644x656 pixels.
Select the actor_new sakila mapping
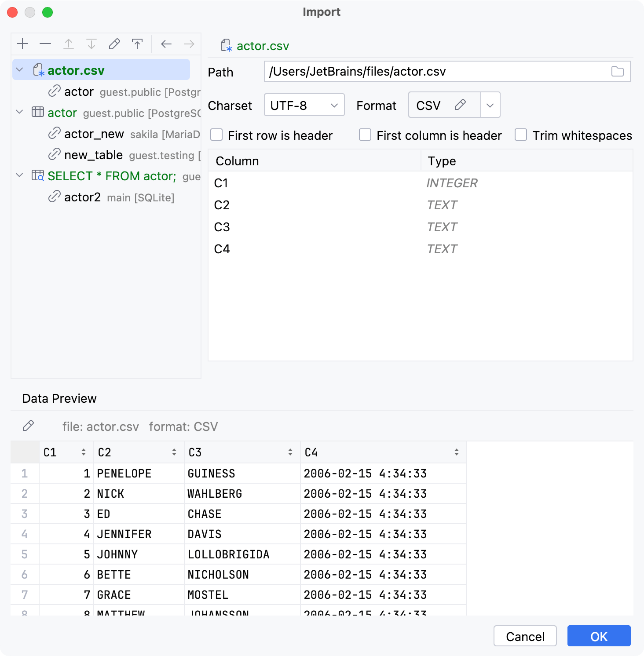coord(94,134)
